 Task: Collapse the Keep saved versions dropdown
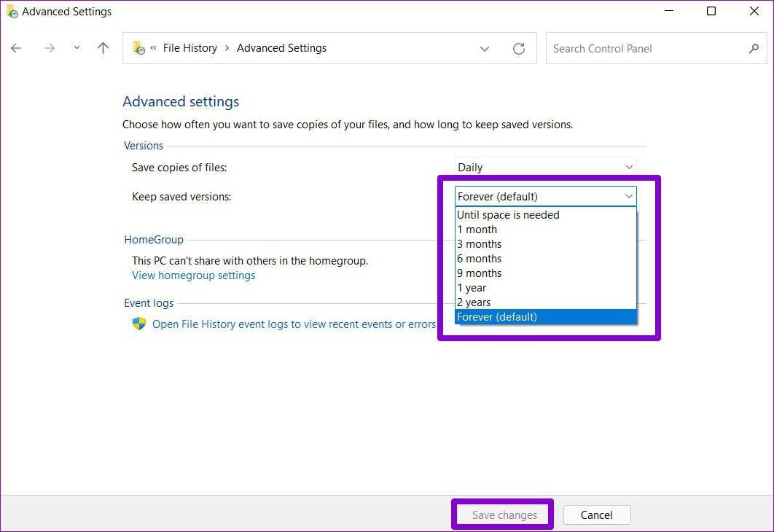point(628,197)
